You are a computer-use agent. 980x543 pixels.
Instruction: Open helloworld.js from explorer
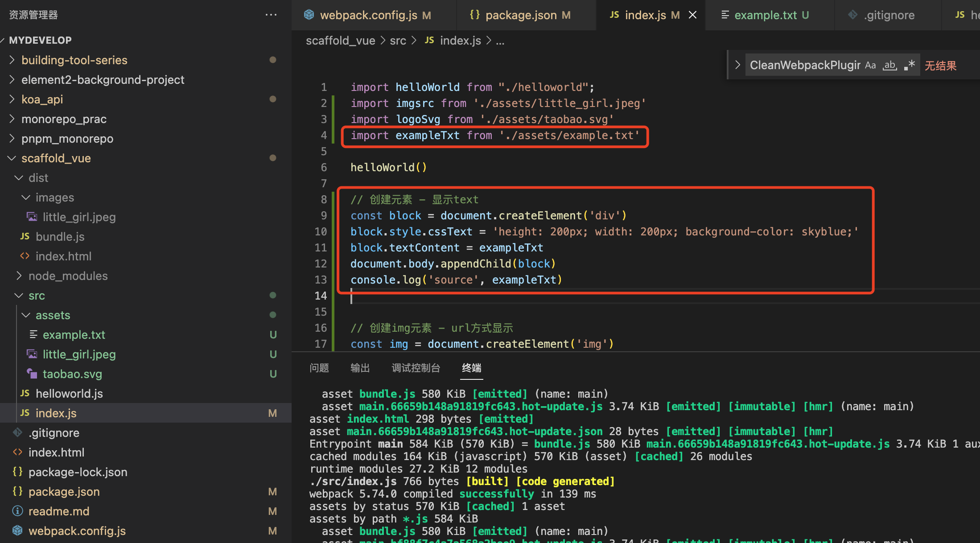click(69, 393)
